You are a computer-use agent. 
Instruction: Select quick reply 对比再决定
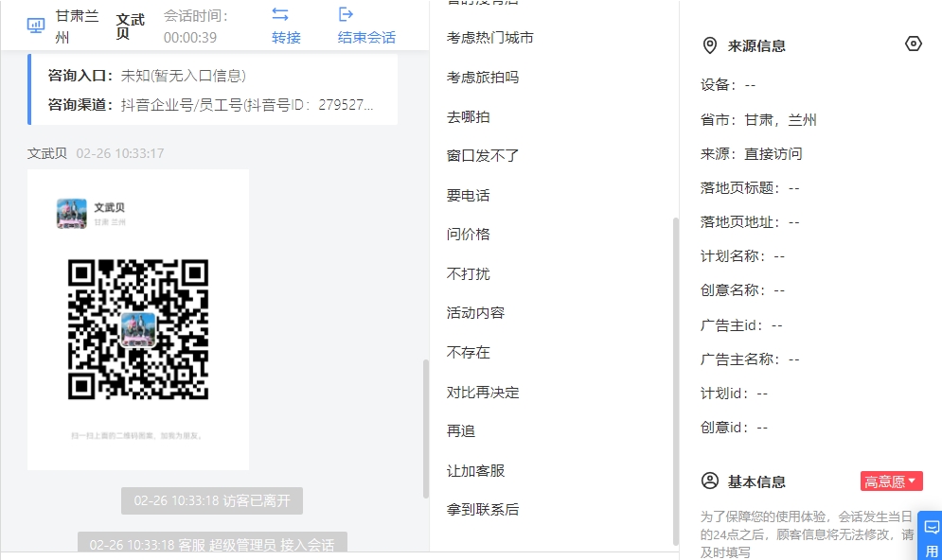pos(483,393)
